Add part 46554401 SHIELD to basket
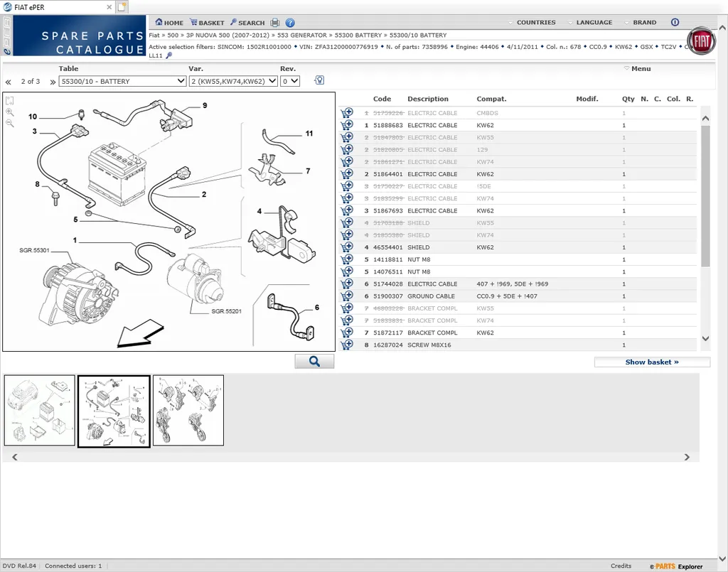This screenshot has height=572, width=728. coord(347,247)
